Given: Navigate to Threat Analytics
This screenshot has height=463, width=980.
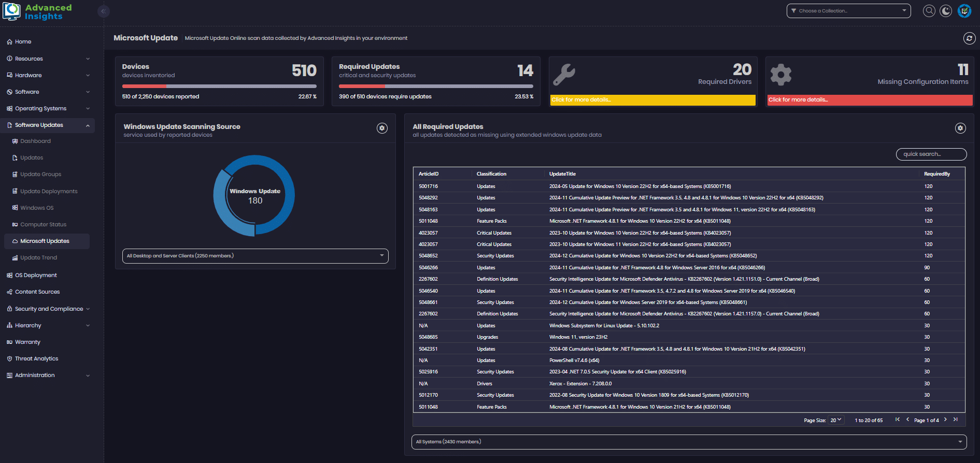Looking at the screenshot, I should coord(36,359).
